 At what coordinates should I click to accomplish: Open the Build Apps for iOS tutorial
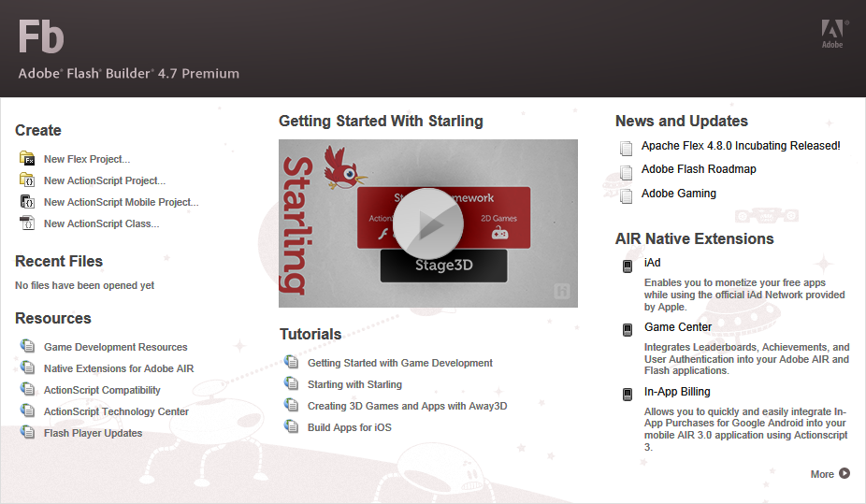tap(349, 427)
